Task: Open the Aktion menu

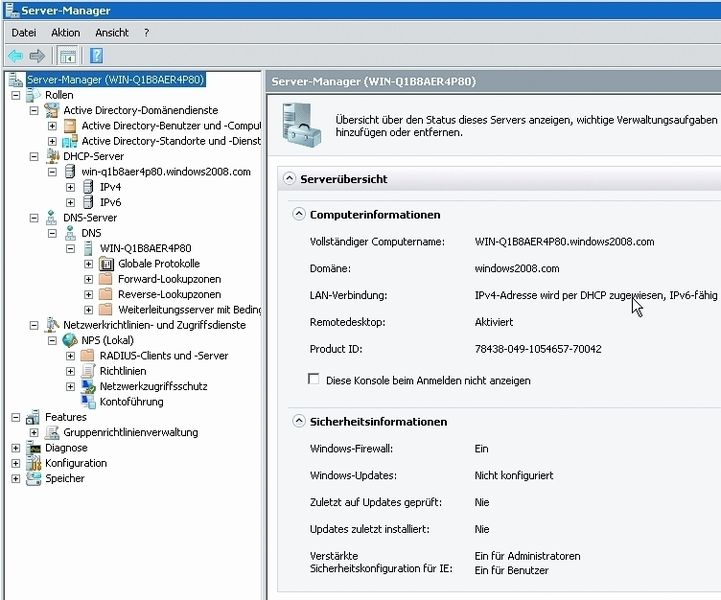Action: 65,33
